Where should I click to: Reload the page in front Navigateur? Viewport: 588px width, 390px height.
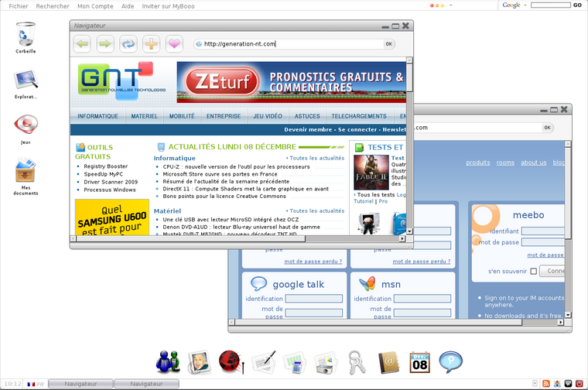click(x=128, y=44)
